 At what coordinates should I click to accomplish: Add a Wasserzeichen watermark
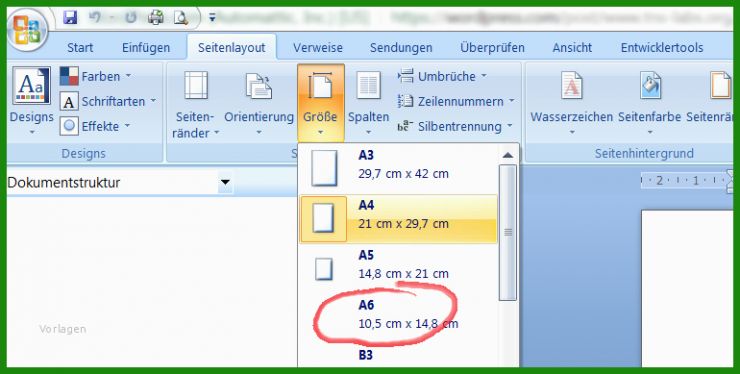(x=572, y=103)
